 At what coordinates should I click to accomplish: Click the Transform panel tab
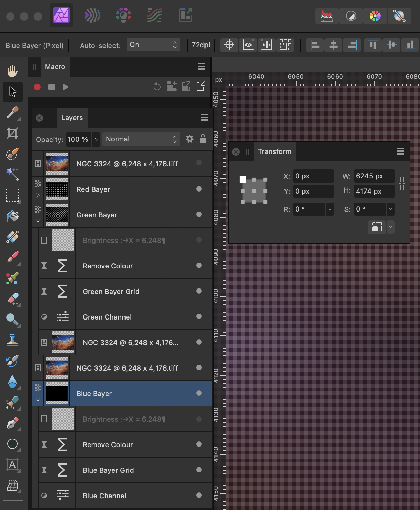(274, 151)
